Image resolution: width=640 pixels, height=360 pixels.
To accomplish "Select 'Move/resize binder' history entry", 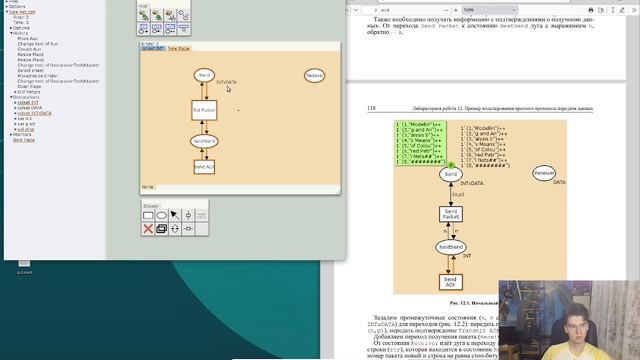I will click(37, 76).
